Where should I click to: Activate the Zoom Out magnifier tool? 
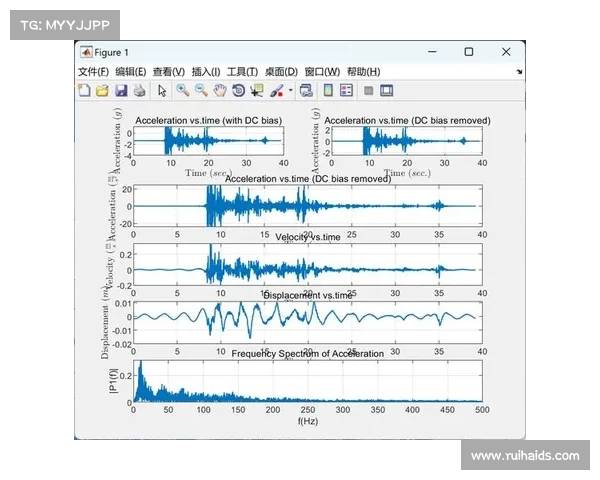tap(201, 90)
